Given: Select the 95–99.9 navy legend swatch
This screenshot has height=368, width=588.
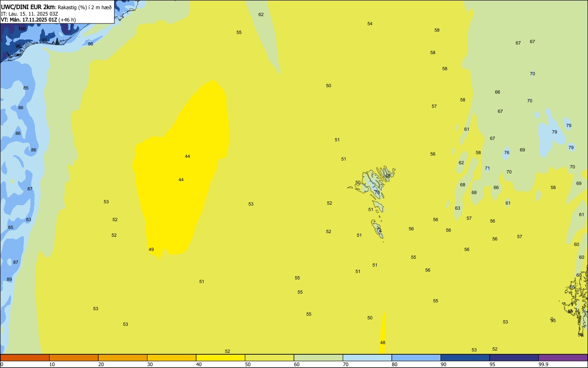Looking at the screenshot, I should (514, 357).
